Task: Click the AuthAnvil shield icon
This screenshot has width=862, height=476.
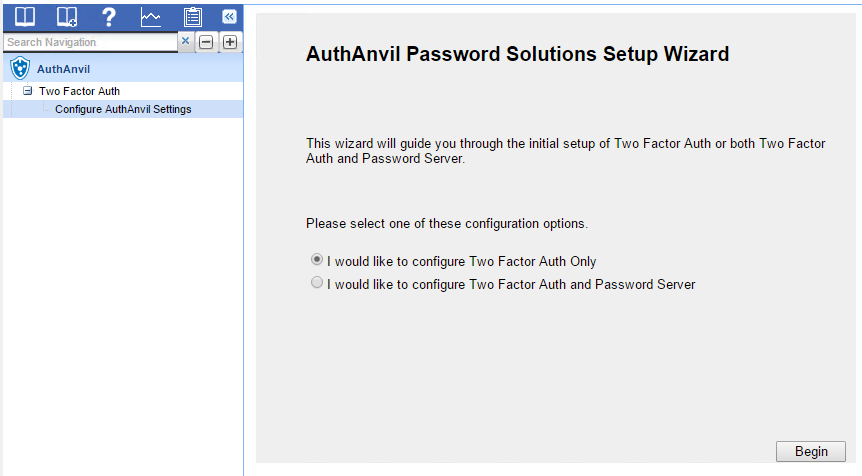Action: point(20,68)
